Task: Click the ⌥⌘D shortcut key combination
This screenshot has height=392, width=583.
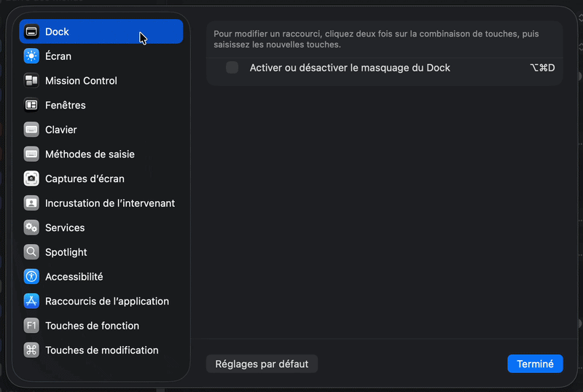Action: (x=541, y=68)
